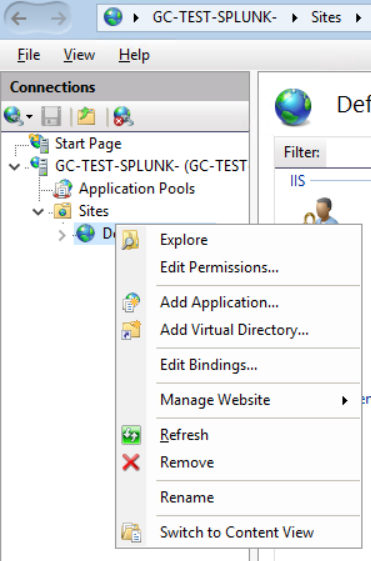
Task: Collapse the Sites tree node
Action: [38, 211]
